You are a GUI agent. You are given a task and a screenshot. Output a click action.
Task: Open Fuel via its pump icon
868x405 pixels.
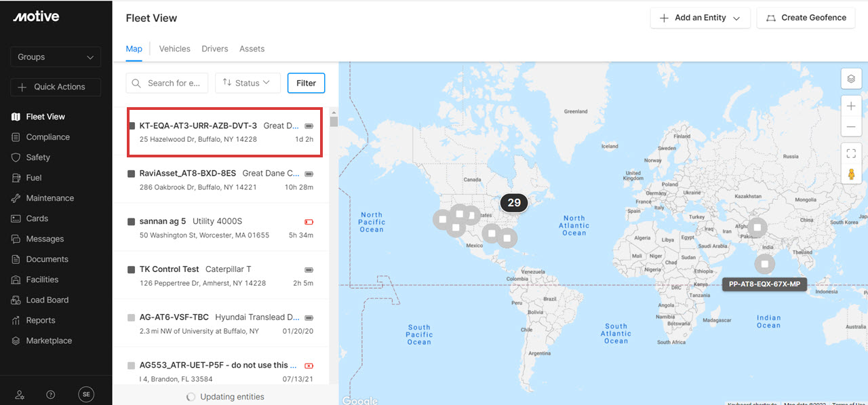pos(16,178)
